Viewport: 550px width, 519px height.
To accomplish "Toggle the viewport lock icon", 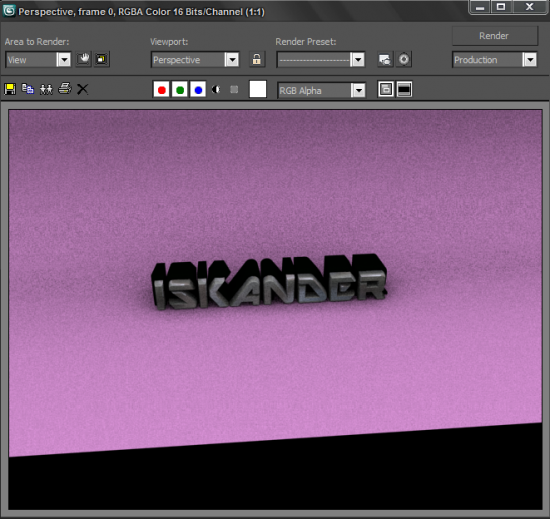I will tap(257, 59).
